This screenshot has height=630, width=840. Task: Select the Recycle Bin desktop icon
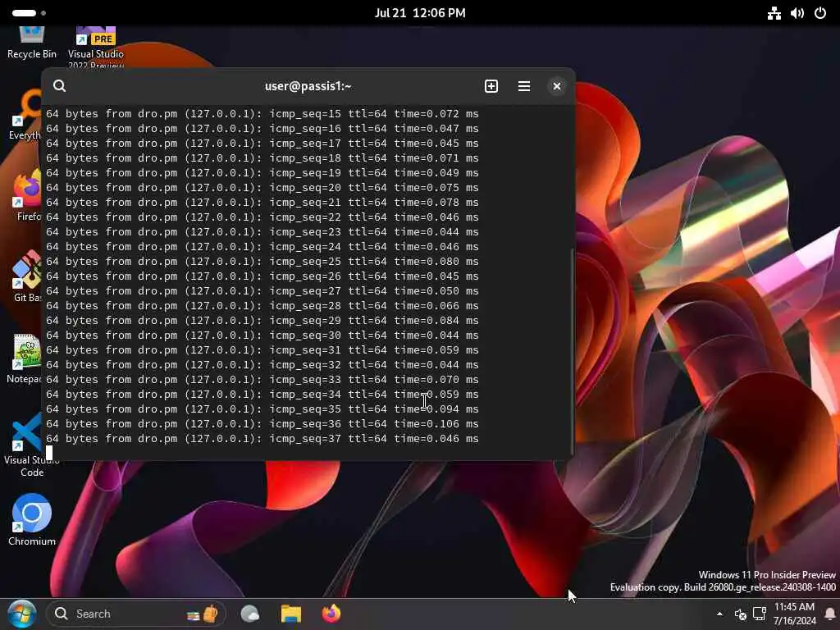pyautogui.click(x=32, y=43)
